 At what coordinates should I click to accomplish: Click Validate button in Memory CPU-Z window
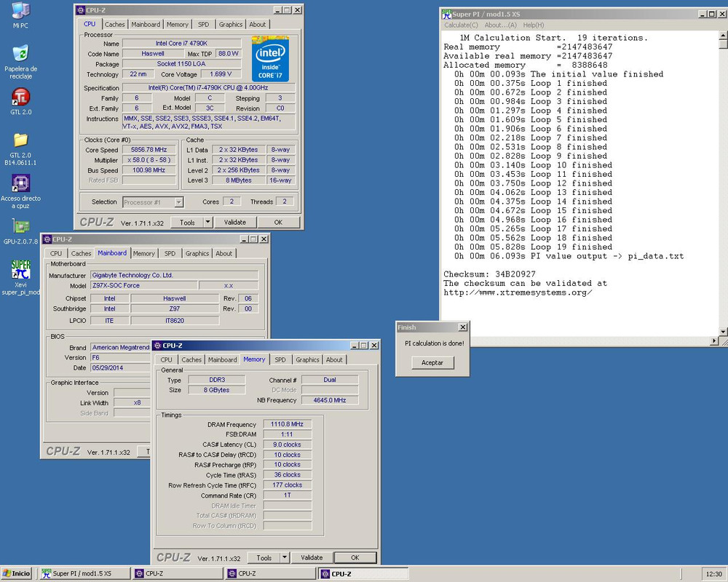(x=312, y=558)
